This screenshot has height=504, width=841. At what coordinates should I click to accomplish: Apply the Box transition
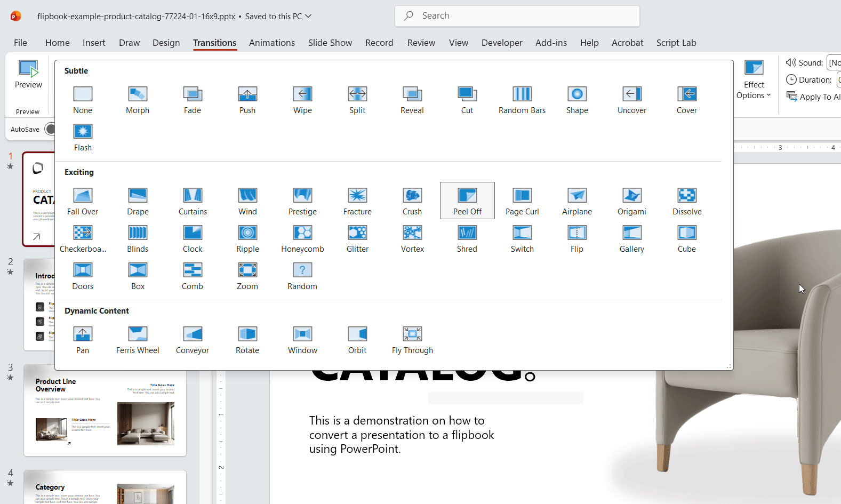coord(138,276)
